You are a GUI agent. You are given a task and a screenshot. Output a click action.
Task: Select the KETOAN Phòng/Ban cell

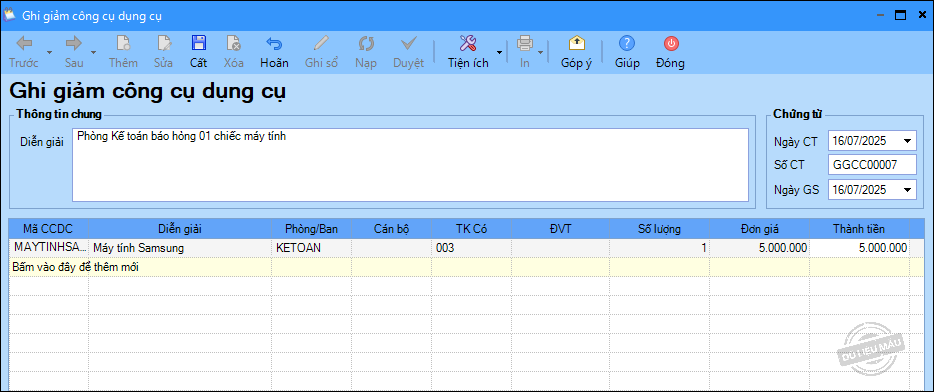(x=312, y=248)
